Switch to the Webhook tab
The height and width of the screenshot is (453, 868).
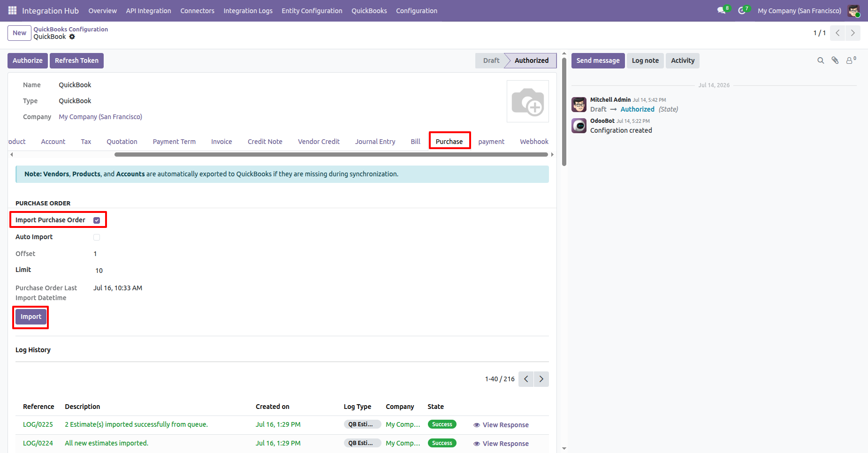534,142
